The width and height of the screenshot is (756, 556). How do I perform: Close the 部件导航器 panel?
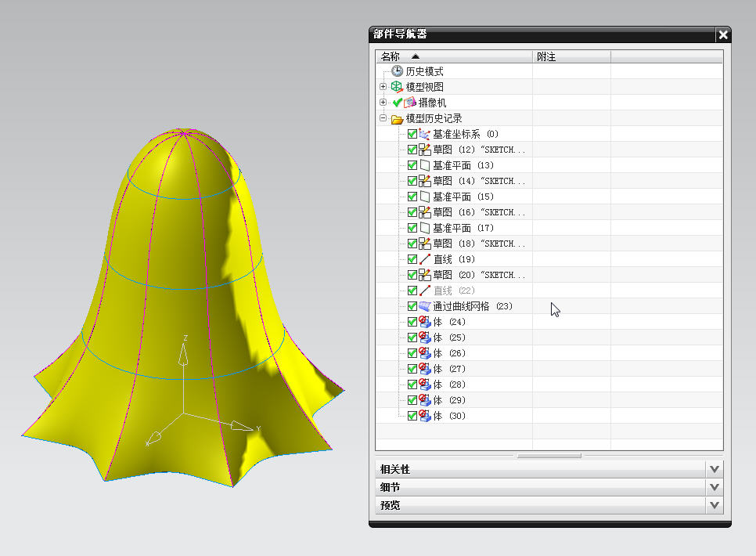coord(722,34)
